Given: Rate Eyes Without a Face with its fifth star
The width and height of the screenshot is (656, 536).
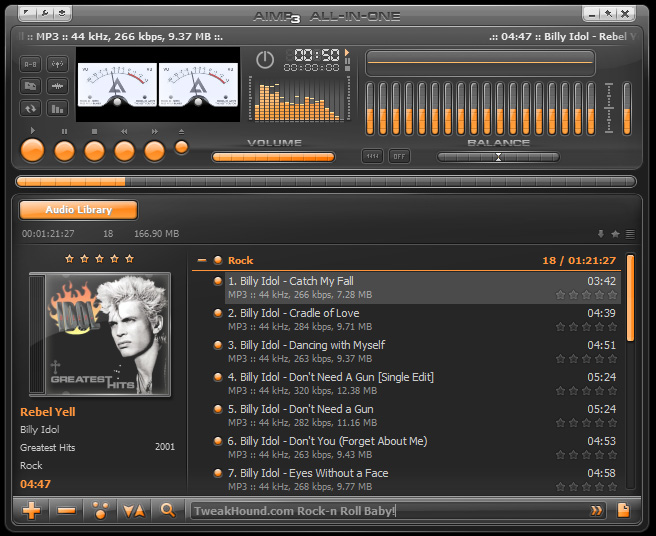Looking at the screenshot, I should pos(612,487).
